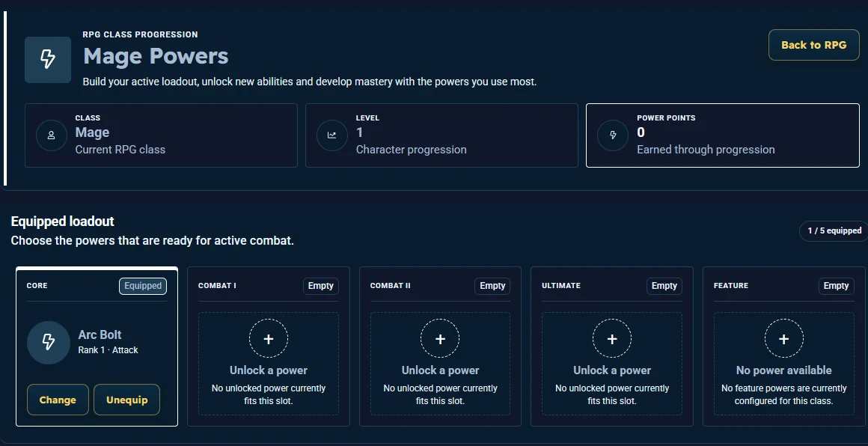The image size is (868, 446).
Task: Click the Equipped badge on Core slot
Action: (x=143, y=286)
